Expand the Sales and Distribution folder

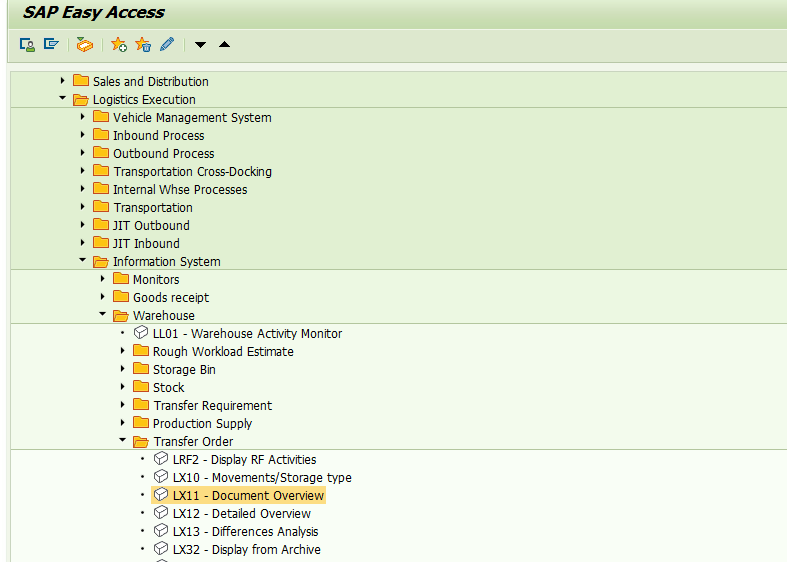(63, 81)
